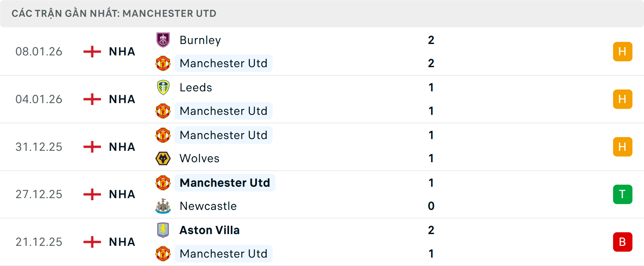Click the Leeds club crest
The image size is (644, 266).
[x=163, y=87]
